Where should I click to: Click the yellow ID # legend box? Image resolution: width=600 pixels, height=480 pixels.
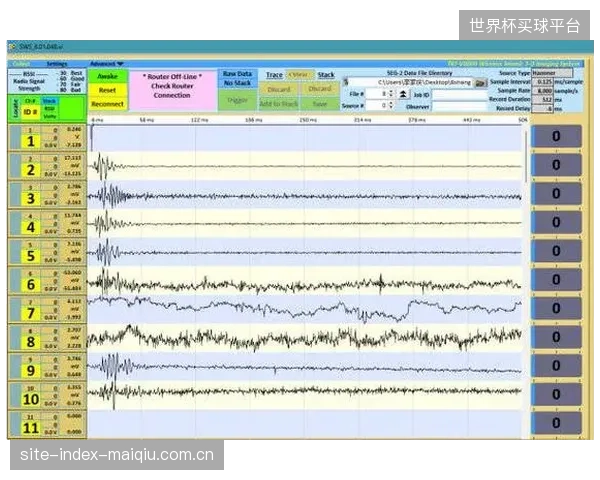point(31,112)
